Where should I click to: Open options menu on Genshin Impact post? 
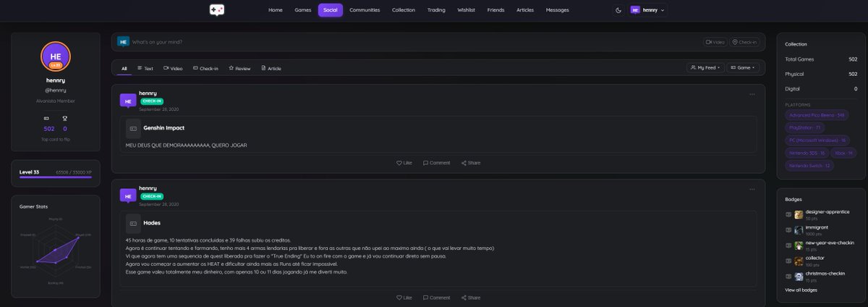point(752,94)
